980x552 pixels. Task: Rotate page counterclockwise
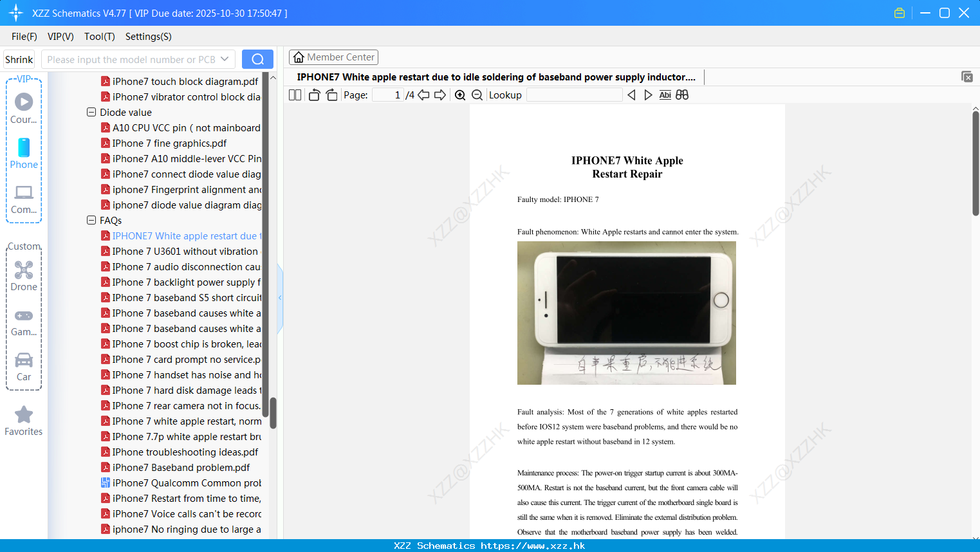point(314,95)
